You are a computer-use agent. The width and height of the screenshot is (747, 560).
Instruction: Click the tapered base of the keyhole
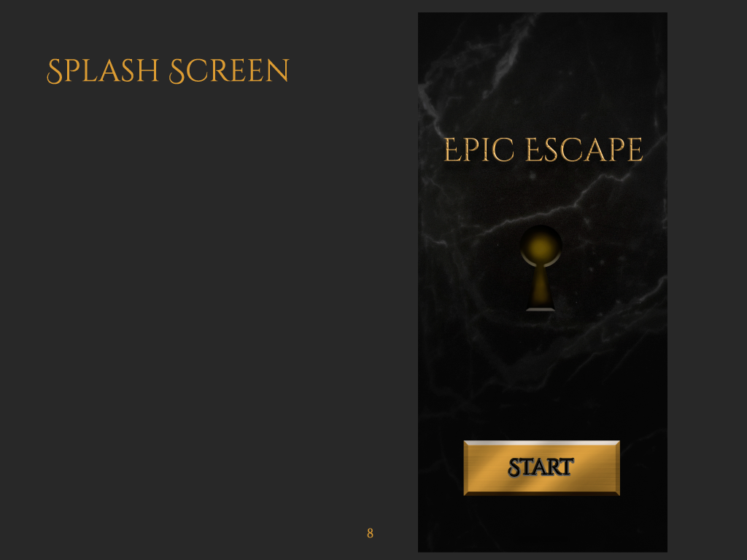pos(541,290)
